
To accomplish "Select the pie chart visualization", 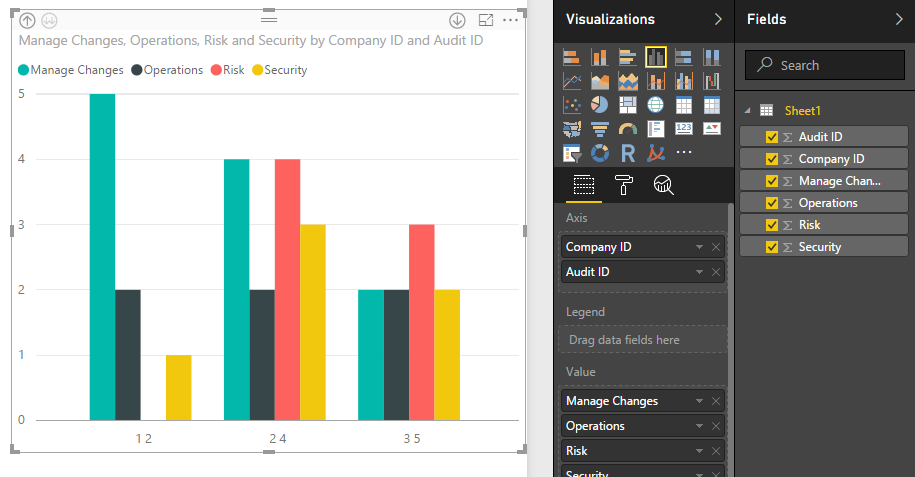I will [x=599, y=105].
